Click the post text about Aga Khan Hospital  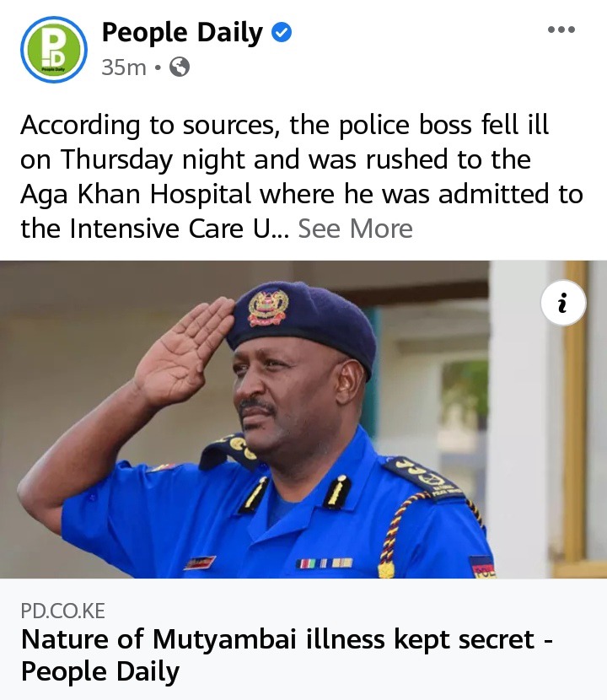tap(302, 195)
